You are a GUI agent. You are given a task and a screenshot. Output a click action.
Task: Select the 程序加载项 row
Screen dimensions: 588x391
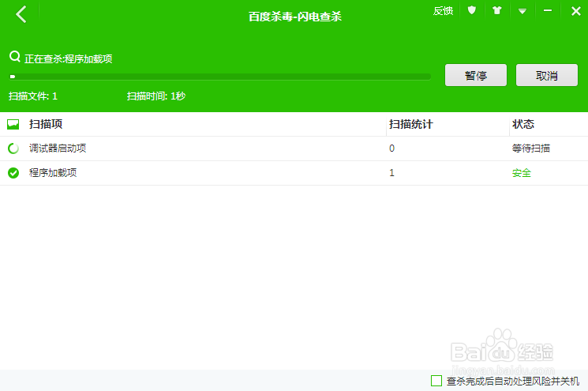(294, 173)
